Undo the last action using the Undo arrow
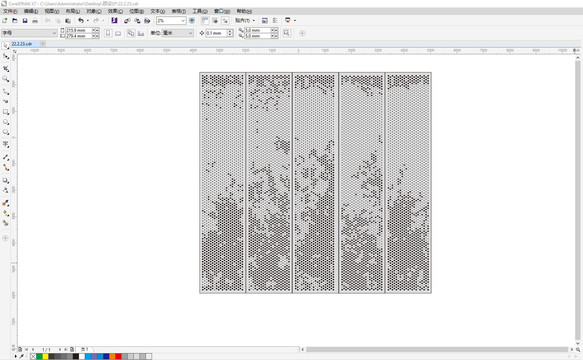The image size is (583, 360). [x=81, y=20]
